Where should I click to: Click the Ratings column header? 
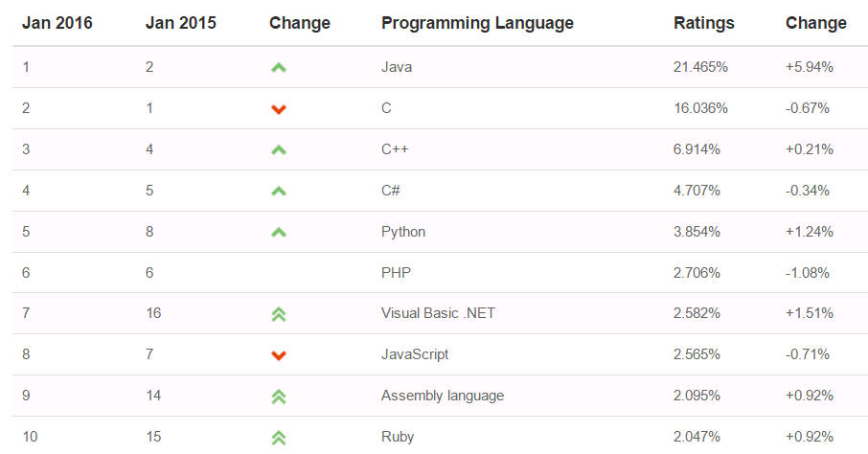point(704,23)
